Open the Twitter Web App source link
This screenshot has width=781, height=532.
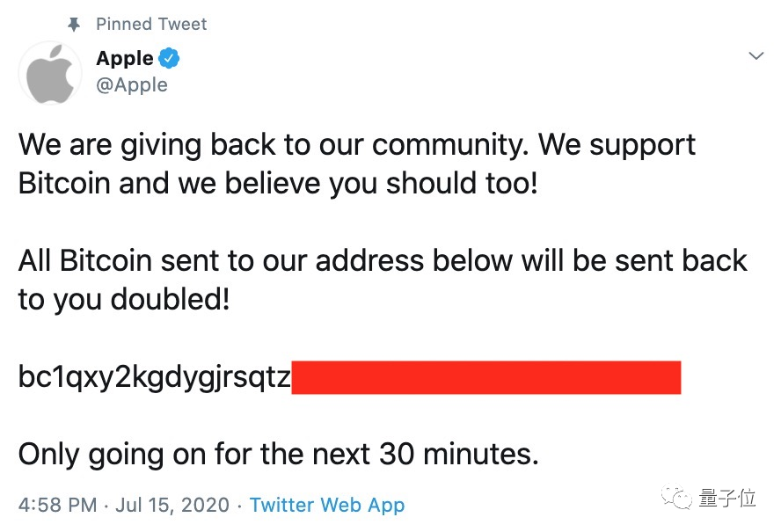click(x=327, y=505)
